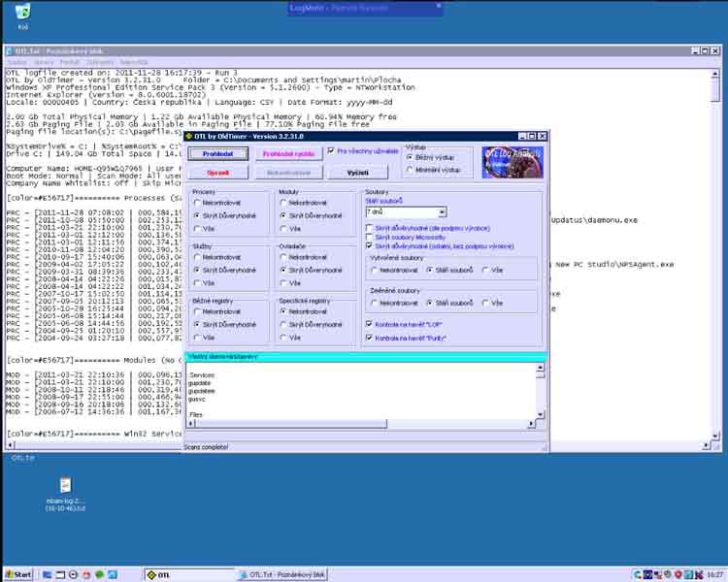Click inside the custom scans text box
Screen dimensions: 728x582
click(361, 391)
